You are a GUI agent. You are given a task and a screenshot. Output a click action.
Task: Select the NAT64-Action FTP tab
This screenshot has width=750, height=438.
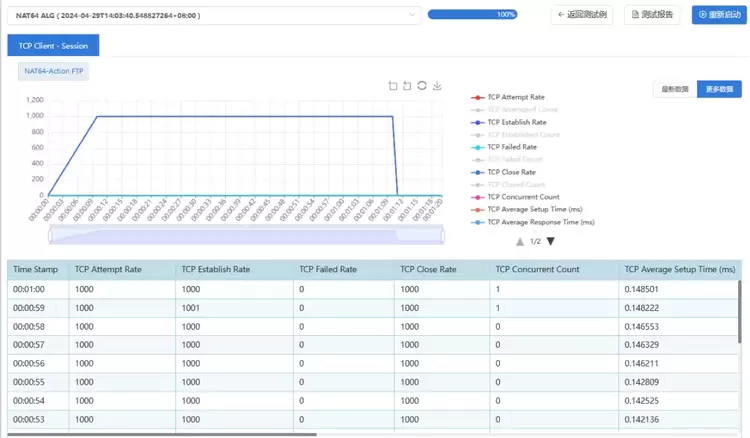click(54, 72)
